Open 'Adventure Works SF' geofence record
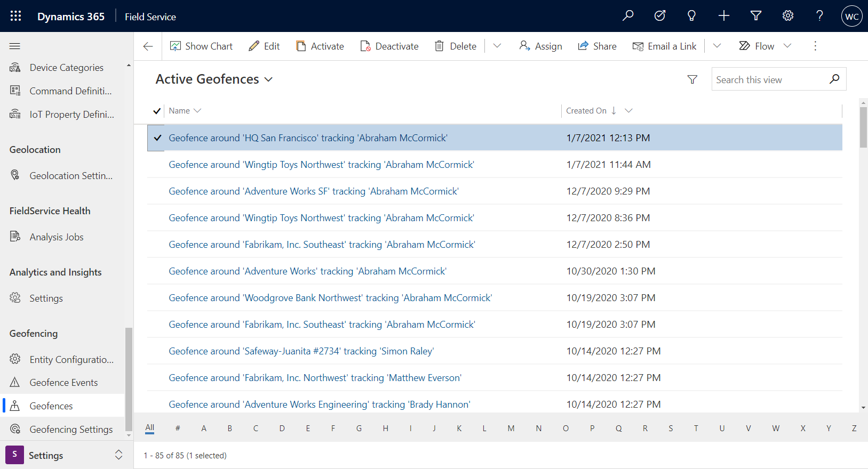Image resolution: width=868 pixels, height=469 pixels. pyautogui.click(x=314, y=191)
